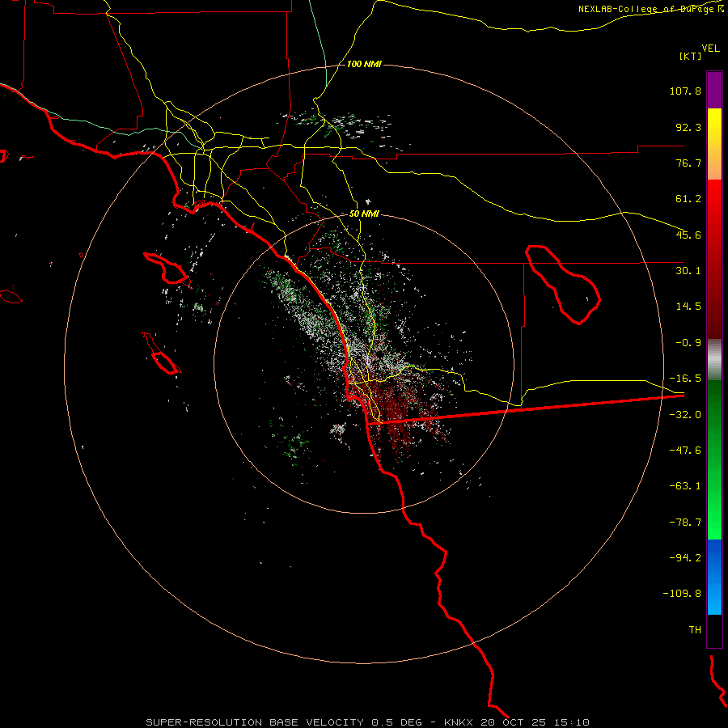Select the -78.7 legend value
The image size is (728, 728).
pos(685,523)
